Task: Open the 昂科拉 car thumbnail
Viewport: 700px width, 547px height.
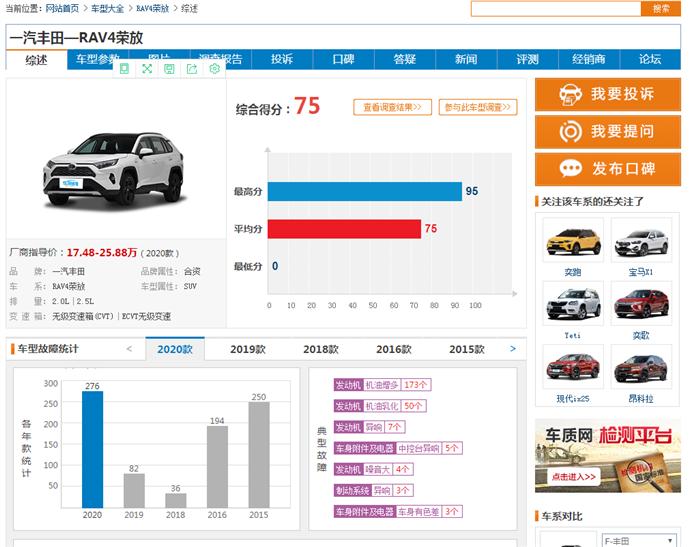Action: [x=642, y=367]
